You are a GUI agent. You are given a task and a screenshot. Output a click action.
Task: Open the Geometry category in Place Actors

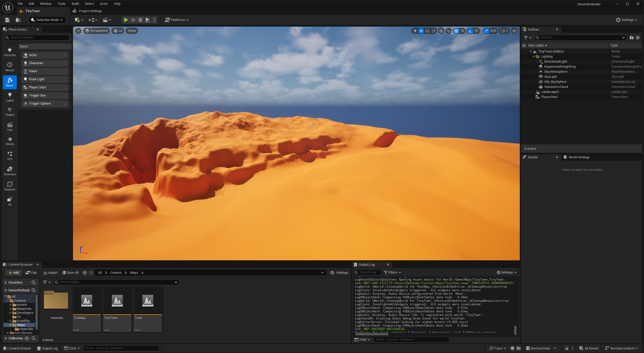coord(10,171)
